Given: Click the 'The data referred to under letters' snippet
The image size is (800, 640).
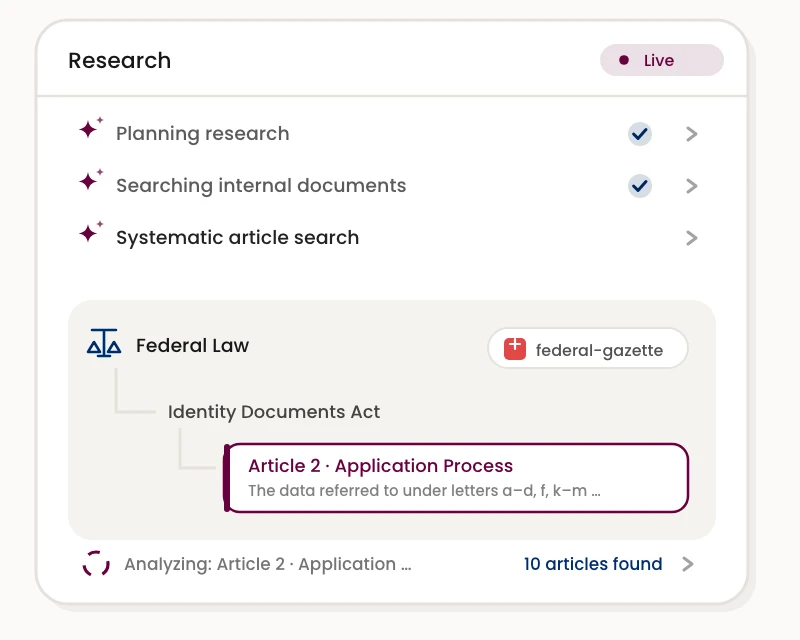Looking at the screenshot, I should coord(424,490).
